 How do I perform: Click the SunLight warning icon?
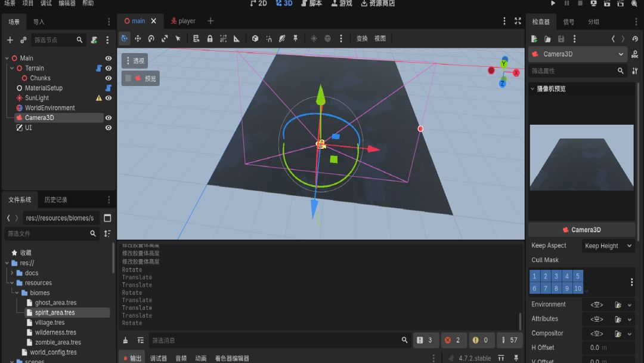tap(98, 98)
